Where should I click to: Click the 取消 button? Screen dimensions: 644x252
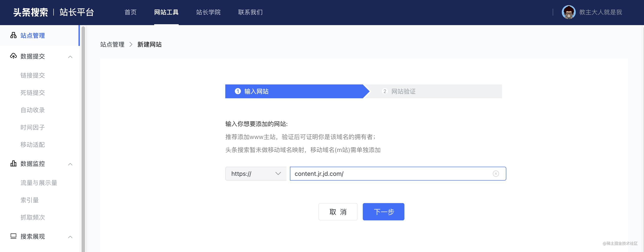coord(338,212)
